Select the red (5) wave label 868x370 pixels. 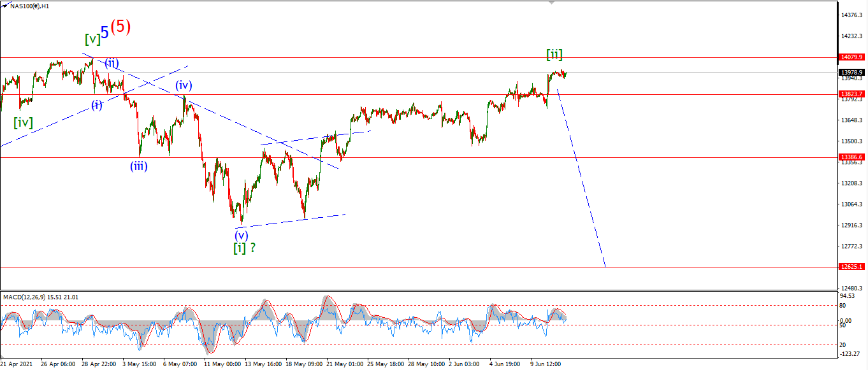tap(120, 27)
